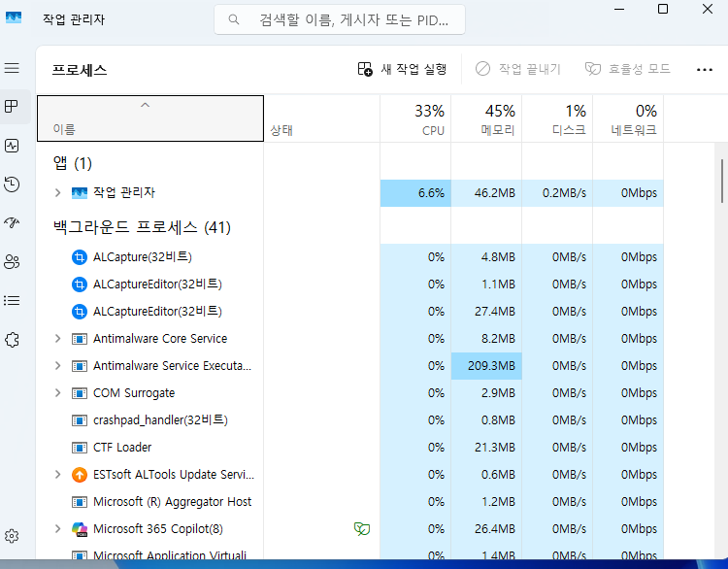Click the 효율성 모드 button

[x=627, y=69]
